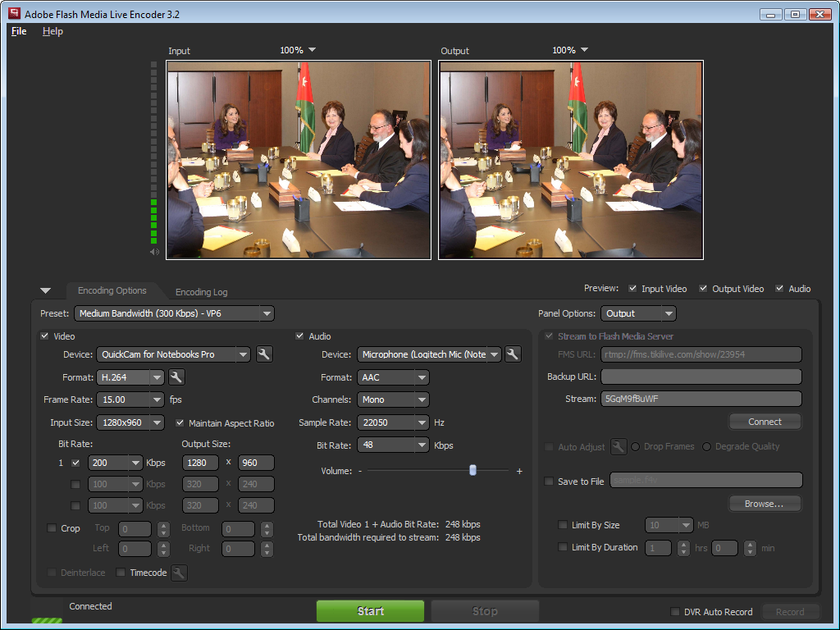Click volume plus sign
The image size is (840, 630).
[x=519, y=472]
